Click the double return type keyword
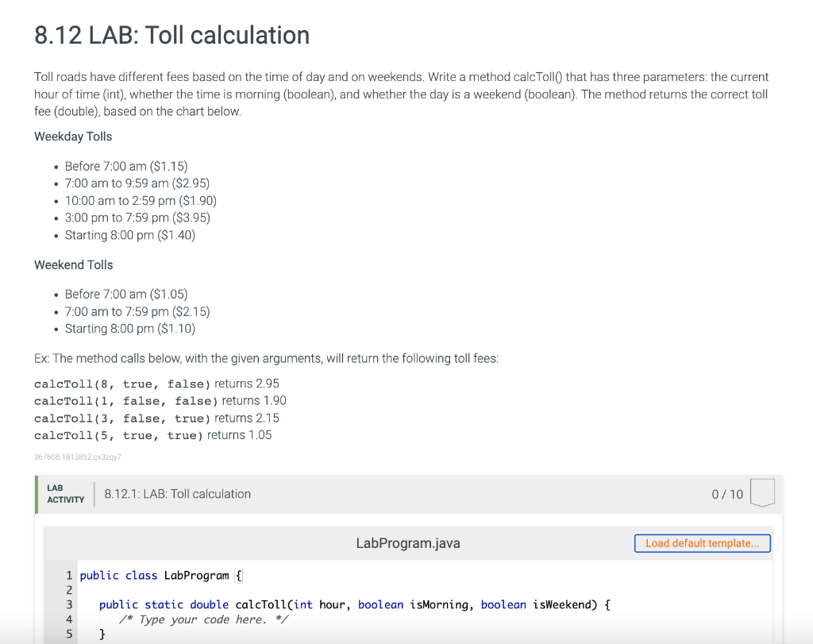 pos(209,604)
